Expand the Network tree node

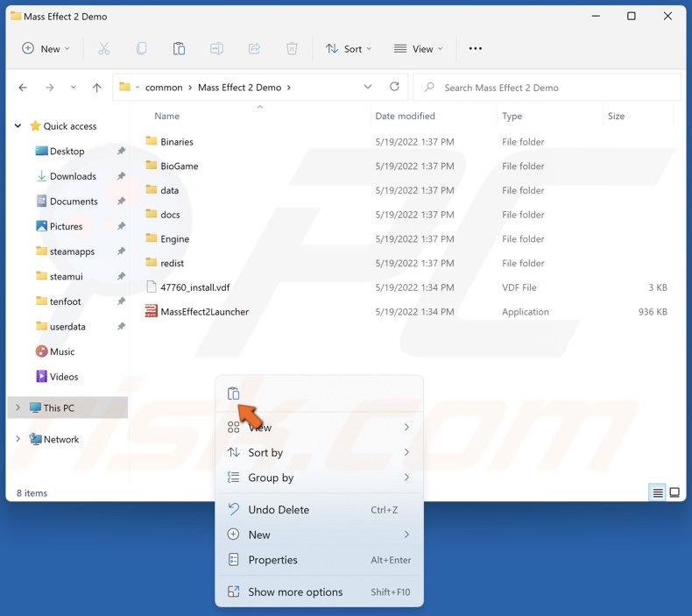[x=18, y=438]
